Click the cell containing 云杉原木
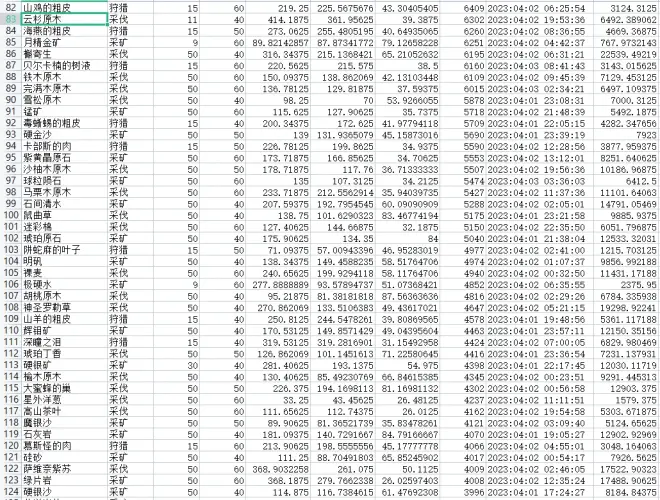This screenshot has height=500, width=660. coord(42,19)
